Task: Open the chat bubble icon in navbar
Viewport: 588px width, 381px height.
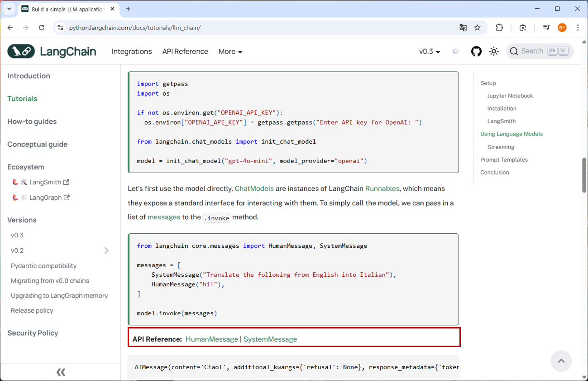Action: tap(456, 51)
